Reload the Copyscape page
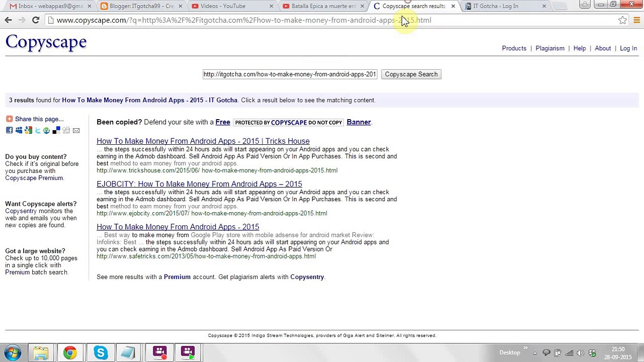Screen dimensions: 644x362 click(x=36, y=20)
